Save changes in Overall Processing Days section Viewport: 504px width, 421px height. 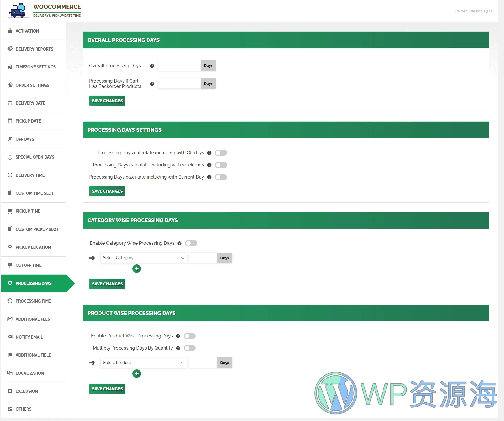click(107, 101)
